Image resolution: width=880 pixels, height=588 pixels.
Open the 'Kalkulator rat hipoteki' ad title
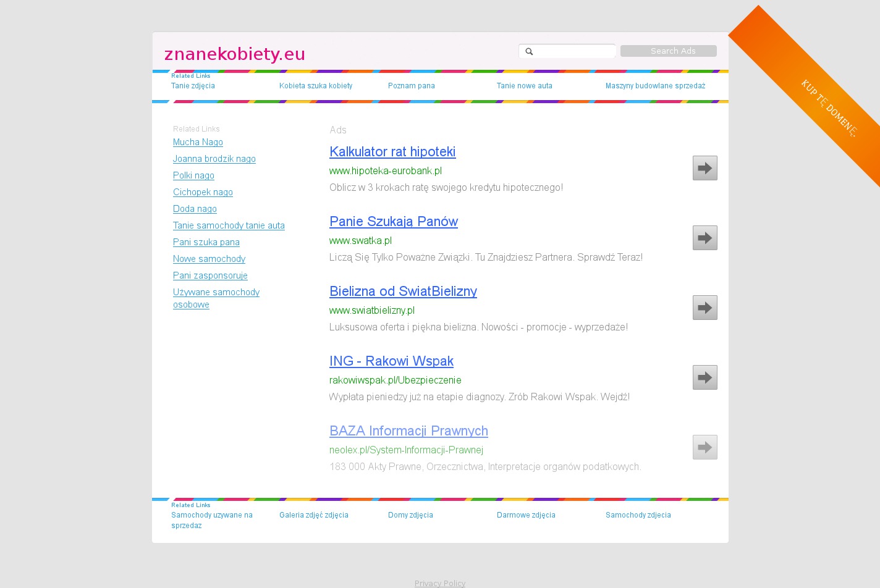pos(392,152)
